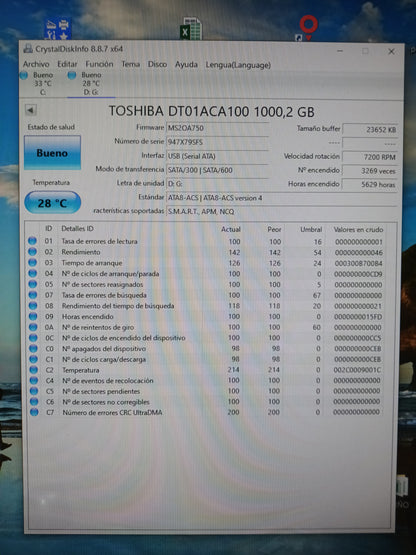Open the Lengua(Language) menu

click(x=238, y=65)
